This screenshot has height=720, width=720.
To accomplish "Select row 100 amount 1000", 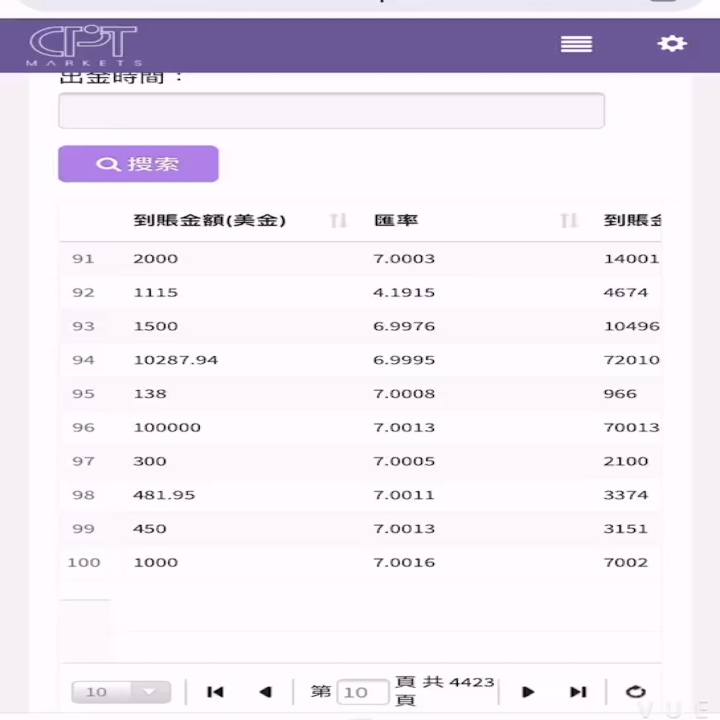I will [x=155, y=562].
